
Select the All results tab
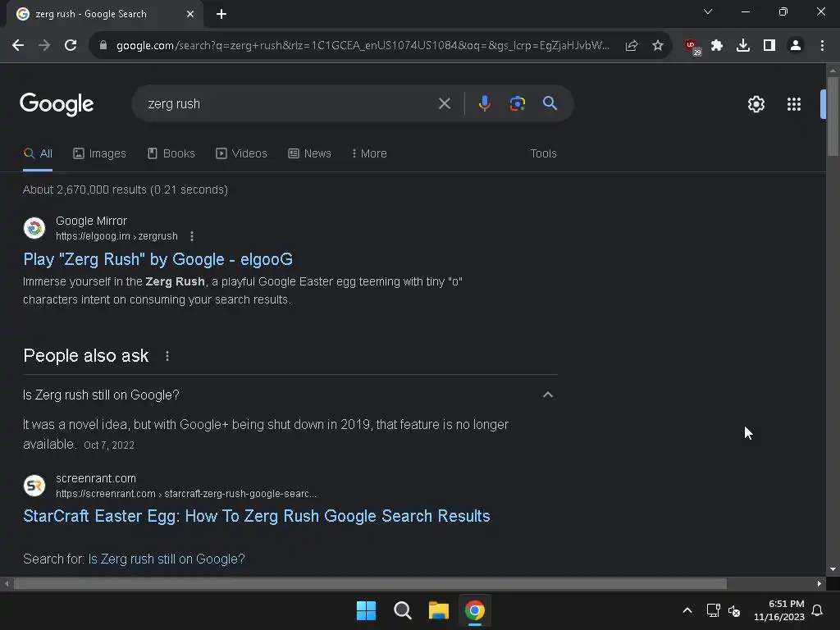tap(38, 153)
